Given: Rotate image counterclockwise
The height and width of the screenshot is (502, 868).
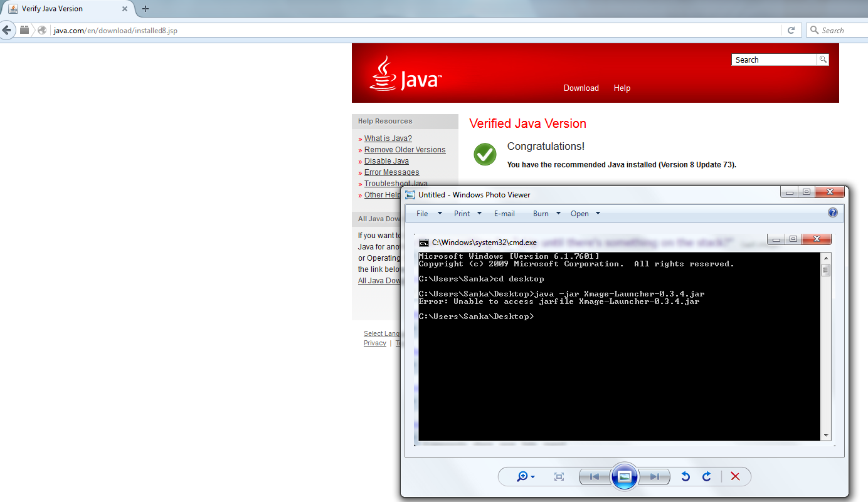Looking at the screenshot, I should click(685, 477).
